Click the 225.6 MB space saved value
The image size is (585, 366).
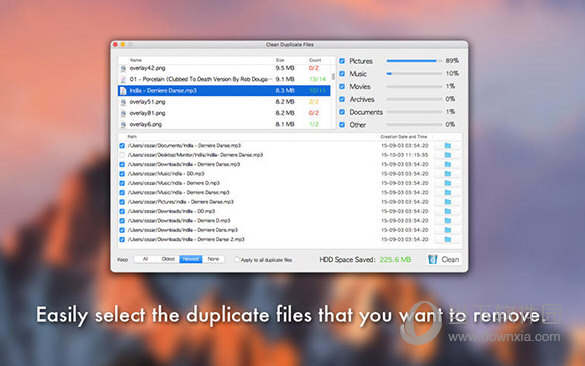coord(395,260)
